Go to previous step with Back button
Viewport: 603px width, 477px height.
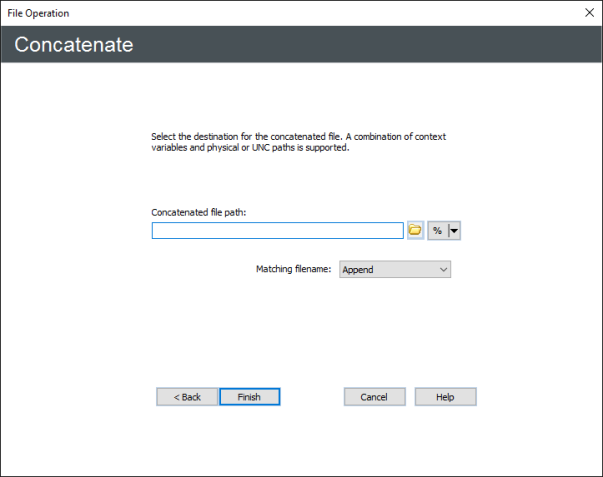pos(187,397)
